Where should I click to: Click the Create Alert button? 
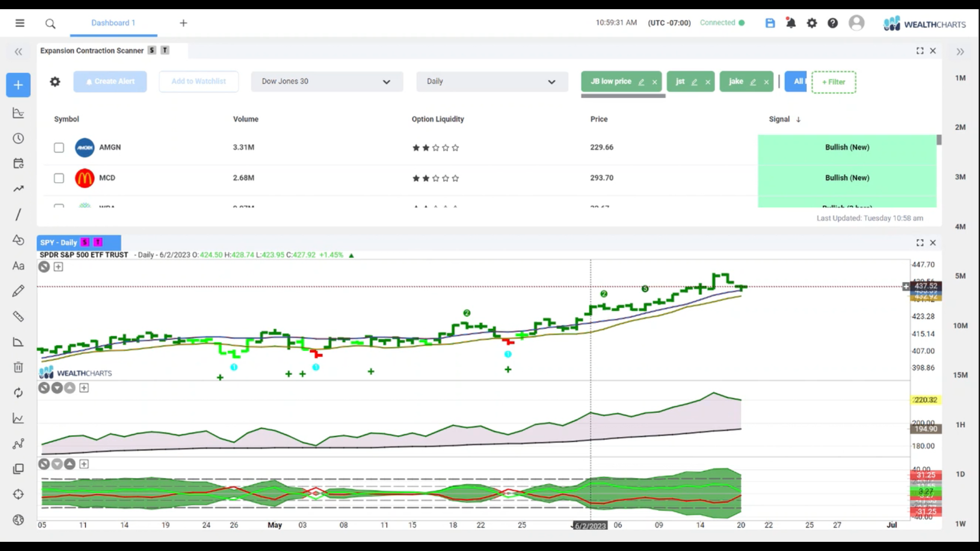(110, 82)
